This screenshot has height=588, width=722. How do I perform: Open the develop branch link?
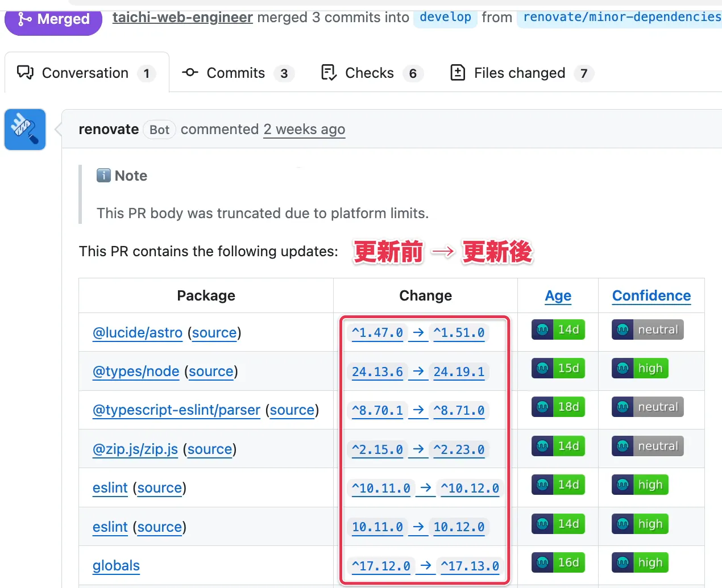point(445,18)
